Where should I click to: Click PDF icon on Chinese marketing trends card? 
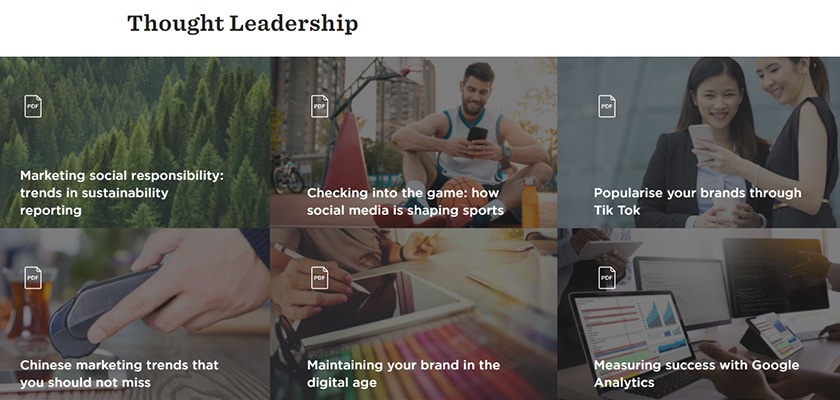(x=33, y=277)
